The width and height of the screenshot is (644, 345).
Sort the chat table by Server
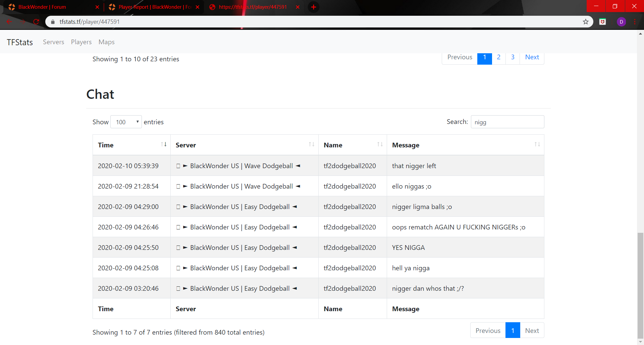pyautogui.click(x=245, y=145)
